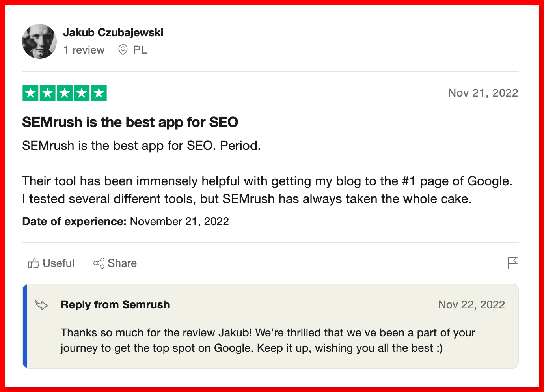The height and width of the screenshot is (392, 544).
Task: Click the Share network icon
Action: coord(99,263)
